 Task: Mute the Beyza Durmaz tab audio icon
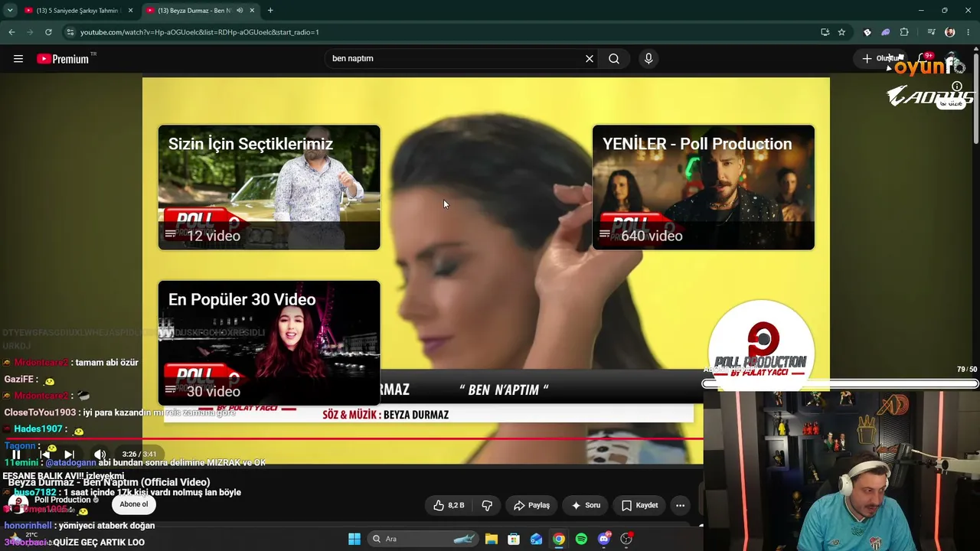click(240, 11)
